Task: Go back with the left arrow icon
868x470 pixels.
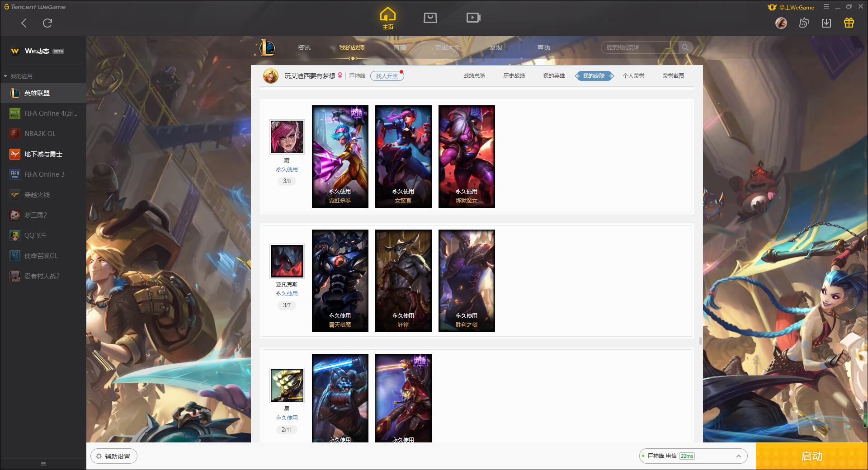Action: click(x=24, y=23)
